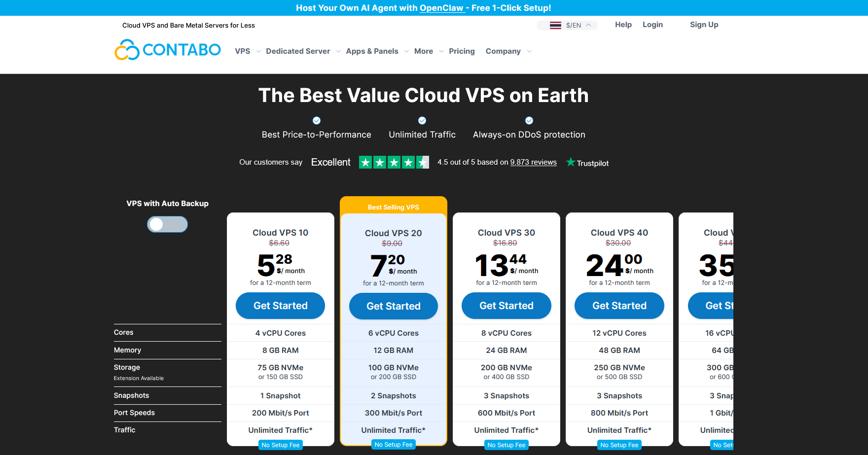
Task: Expand the Dedicated Server dropdown chevron
Action: point(338,51)
